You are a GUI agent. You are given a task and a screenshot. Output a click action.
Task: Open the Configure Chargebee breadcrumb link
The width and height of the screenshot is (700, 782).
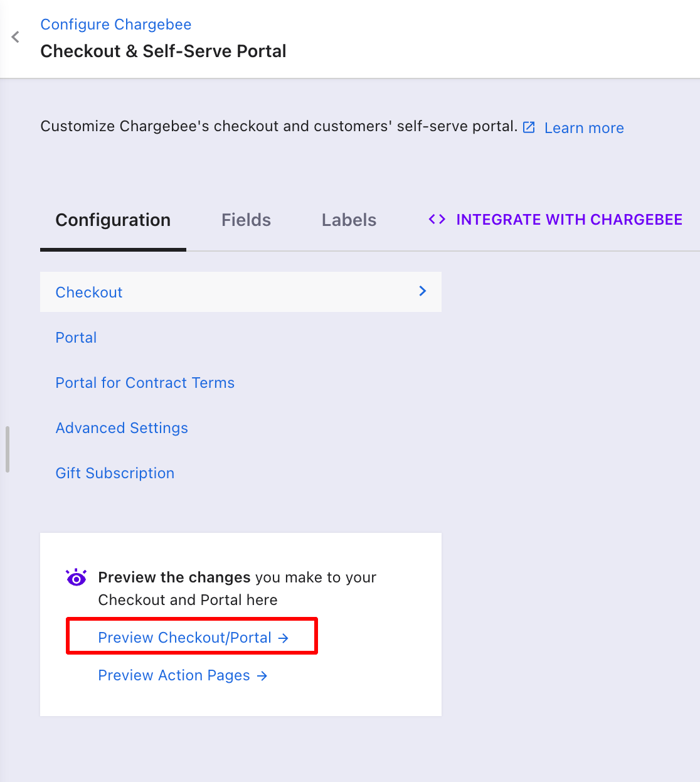click(116, 24)
